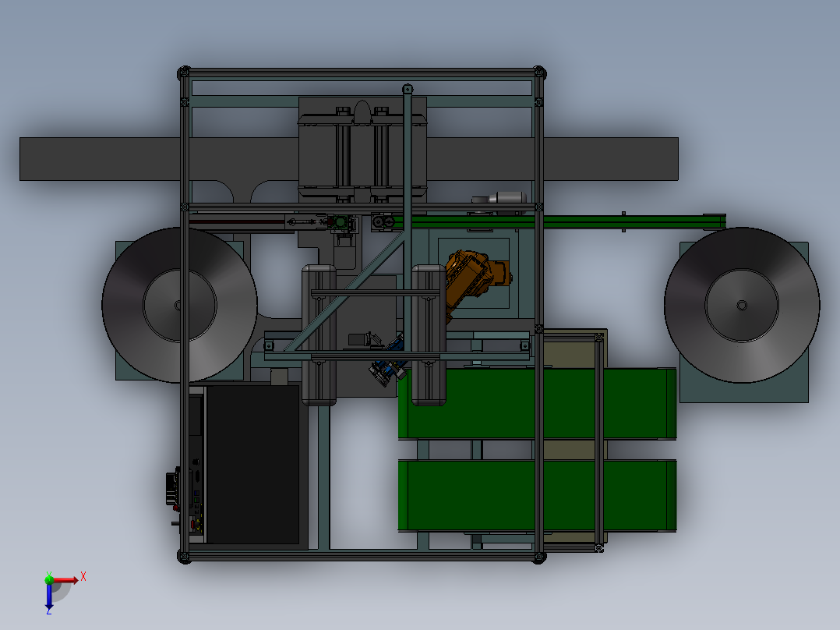This screenshot has width=840, height=630.
Task: Select the lower wide green conveyor belt
Action: 538,495
